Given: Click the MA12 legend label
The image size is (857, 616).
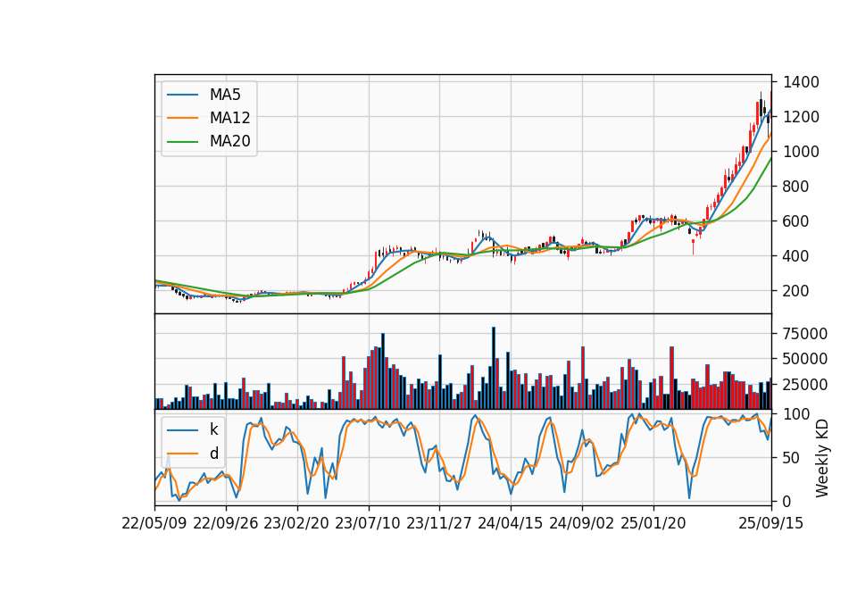Looking at the screenshot, I should pyautogui.click(x=229, y=118).
